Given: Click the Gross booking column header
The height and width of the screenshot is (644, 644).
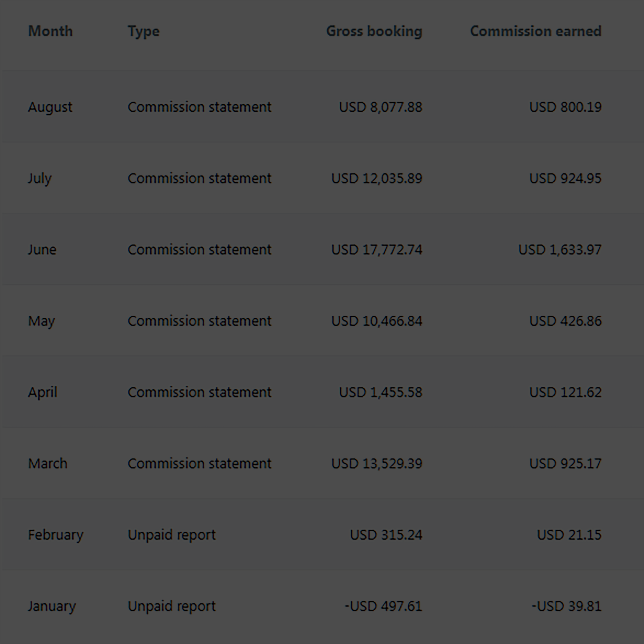Looking at the screenshot, I should 374,32.
